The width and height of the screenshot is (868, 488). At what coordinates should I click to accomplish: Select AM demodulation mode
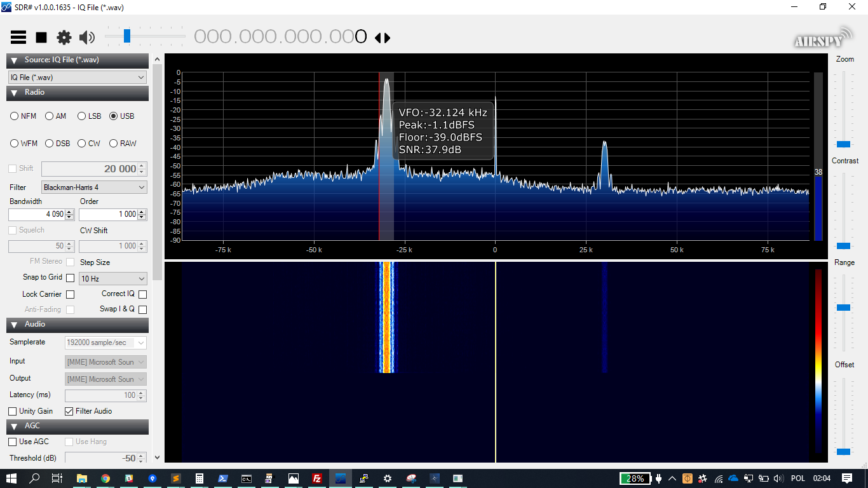click(x=56, y=116)
